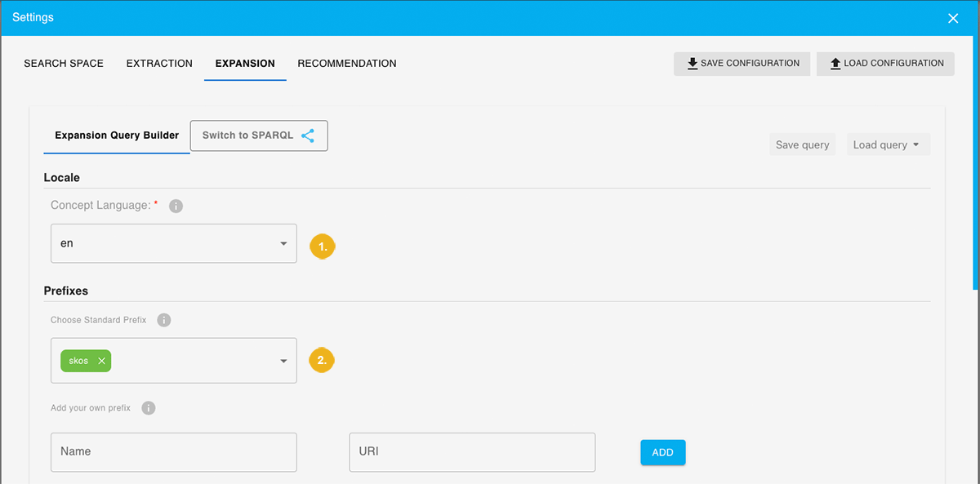Select the SEARCH SPACE tab
This screenshot has width=980, height=484.
64,63
